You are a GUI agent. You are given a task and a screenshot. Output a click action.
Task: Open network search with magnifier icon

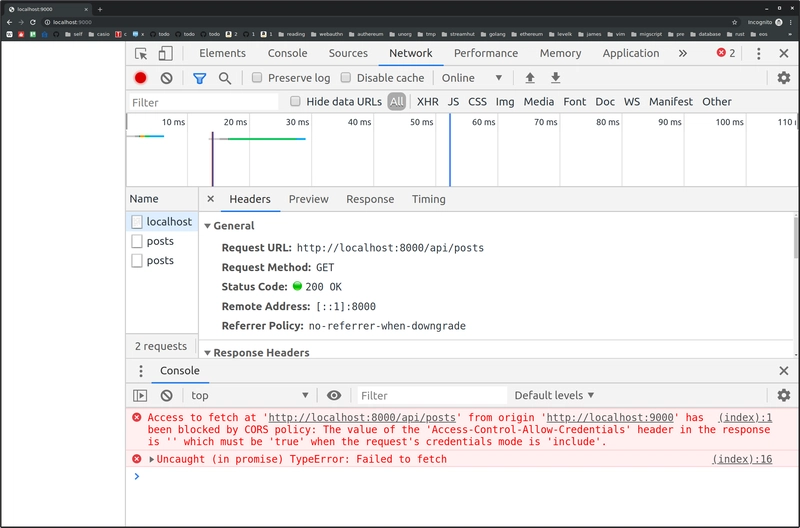coord(224,78)
